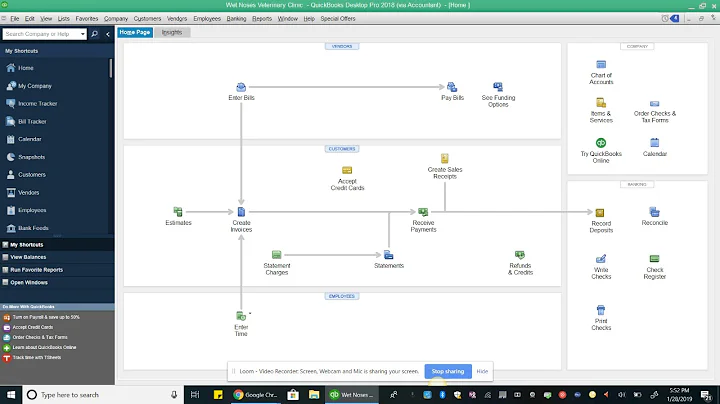Open Chart of Accounts icon

tap(601, 65)
